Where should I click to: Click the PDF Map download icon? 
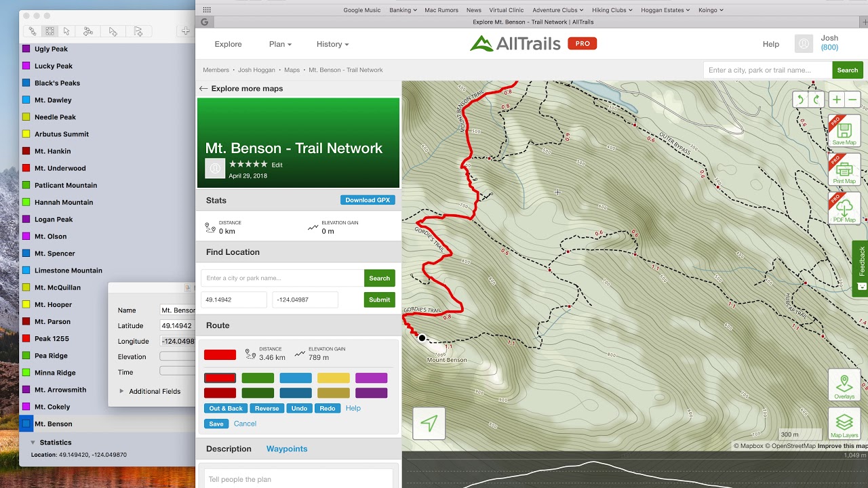pos(844,208)
